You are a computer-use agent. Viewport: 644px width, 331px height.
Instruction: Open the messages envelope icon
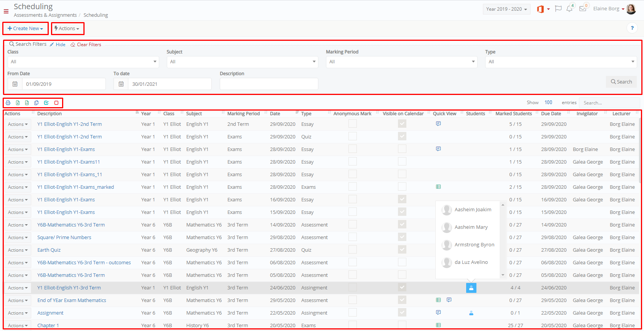pos(583,9)
